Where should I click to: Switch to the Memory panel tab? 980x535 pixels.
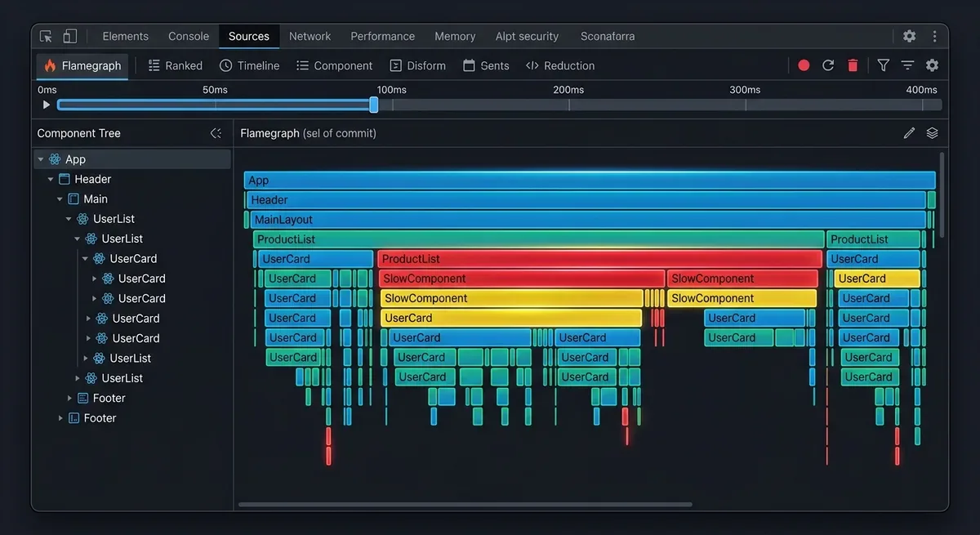click(455, 36)
